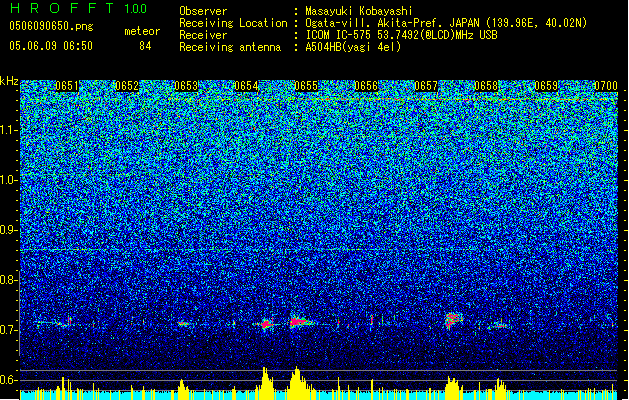Viewport: 629px width, 400px height.
Task: Click the 0656 time marker
Action: coord(366,86)
